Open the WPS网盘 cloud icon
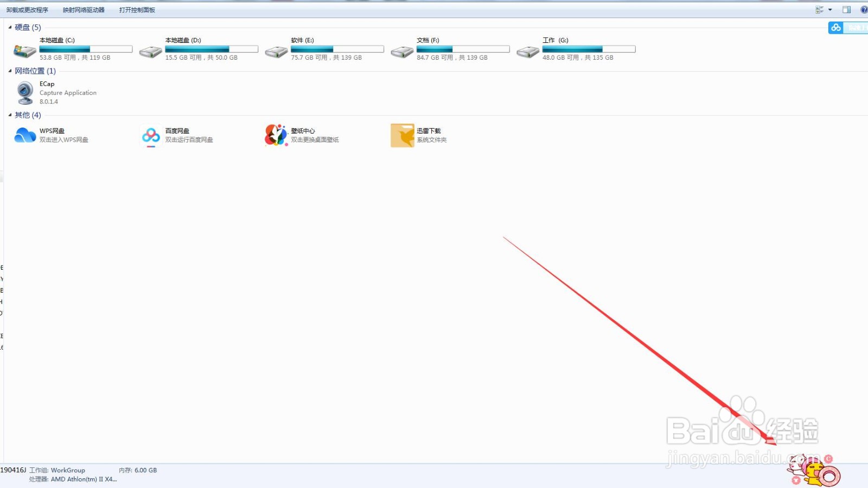The image size is (868, 488). [x=25, y=135]
